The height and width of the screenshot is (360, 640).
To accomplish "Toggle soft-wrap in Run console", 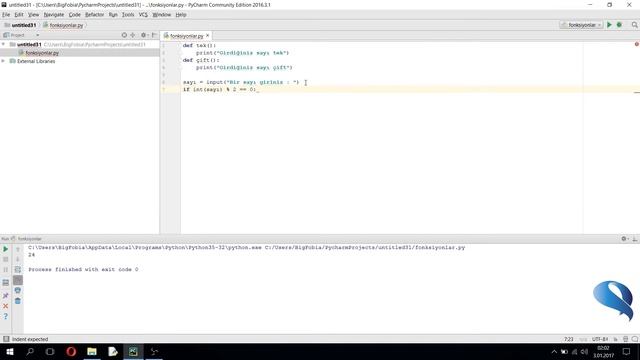I will pyautogui.click(x=18, y=269).
